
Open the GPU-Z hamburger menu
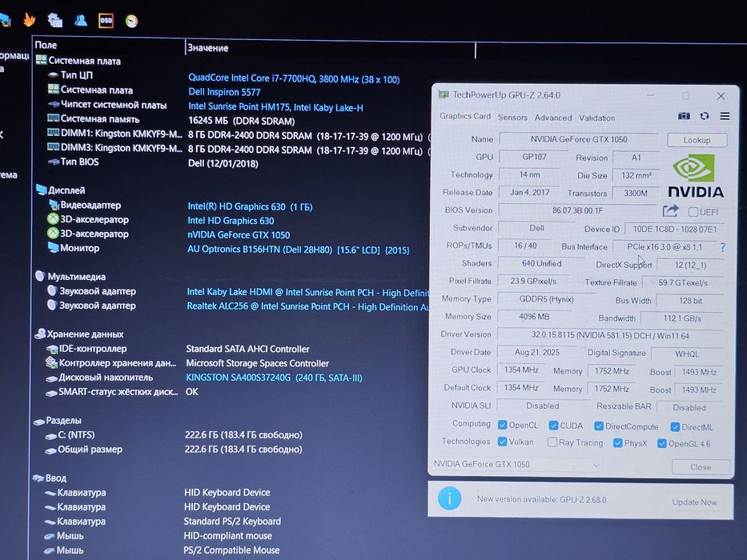tap(725, 116)
